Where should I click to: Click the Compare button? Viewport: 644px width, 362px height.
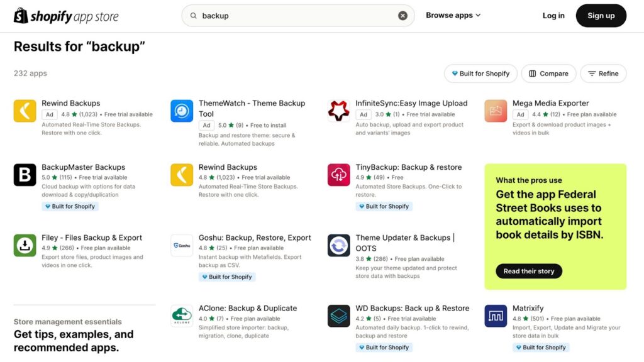click(548, 74)
